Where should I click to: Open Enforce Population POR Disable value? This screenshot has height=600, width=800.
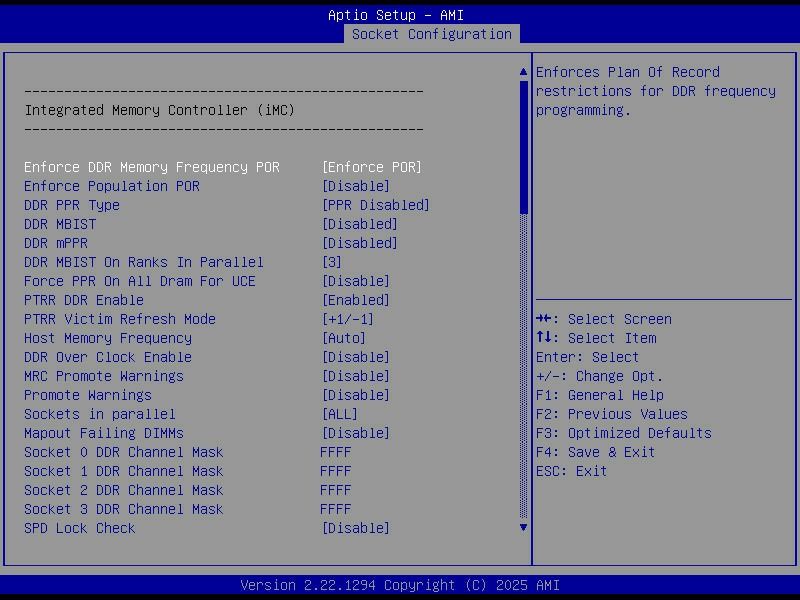[356, 186]
